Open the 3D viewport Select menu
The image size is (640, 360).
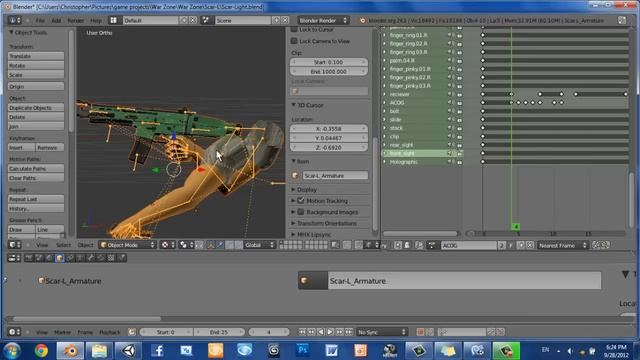click(63, 245)
